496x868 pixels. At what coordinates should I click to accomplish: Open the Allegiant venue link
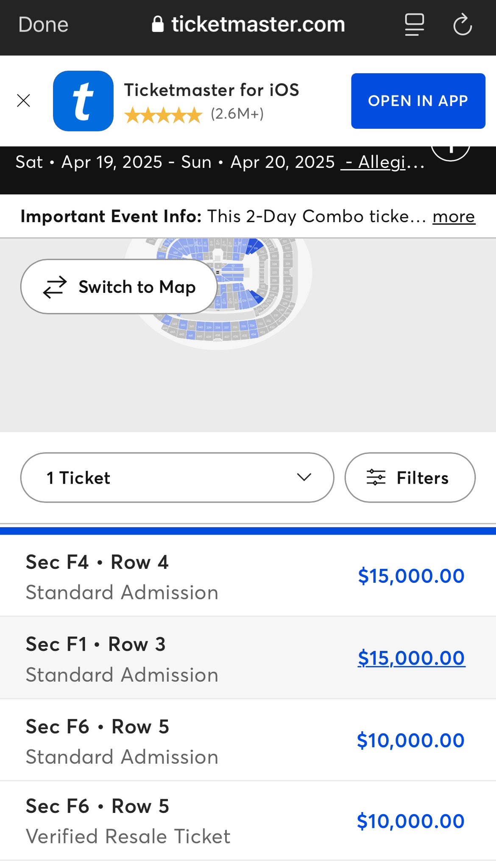point(382,162)
